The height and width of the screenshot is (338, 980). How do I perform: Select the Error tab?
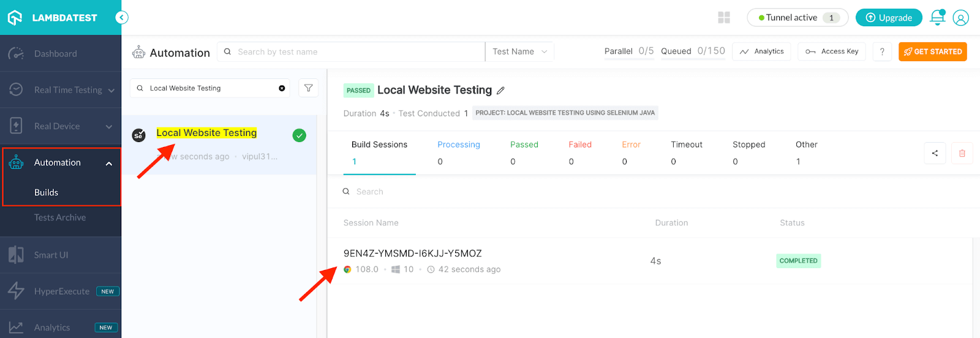pyautogui.click(x=631, y=153)
